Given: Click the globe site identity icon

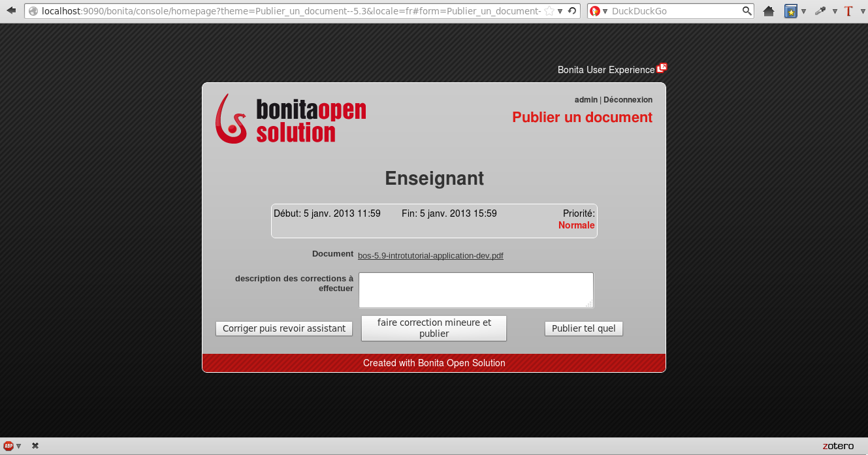Looking at the screenshot, I should click(x=33, y=11).
